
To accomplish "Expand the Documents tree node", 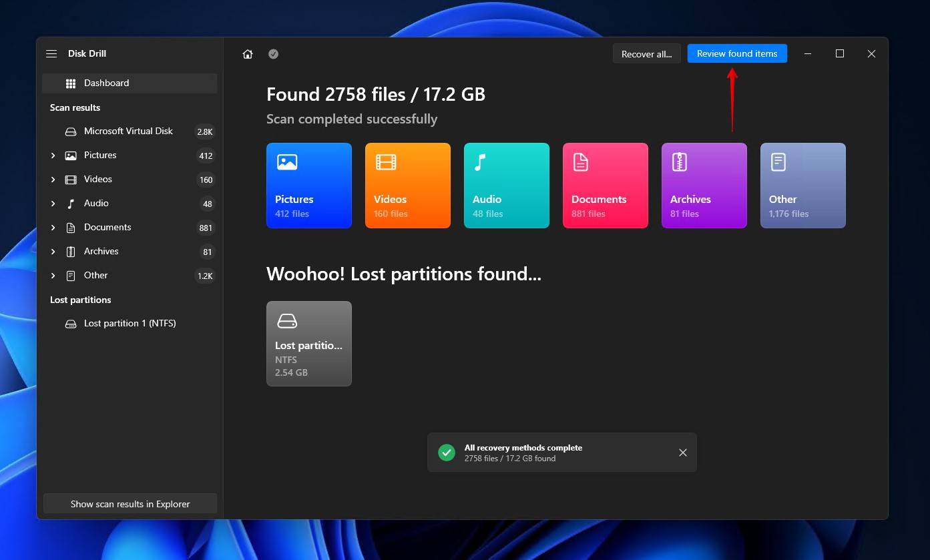I will point(53,228).
